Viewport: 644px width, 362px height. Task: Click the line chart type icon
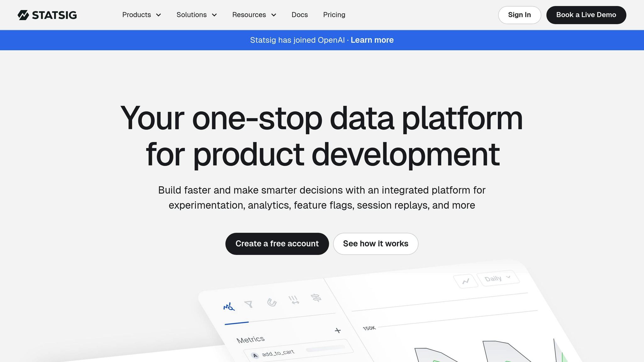tap(466, 281)
